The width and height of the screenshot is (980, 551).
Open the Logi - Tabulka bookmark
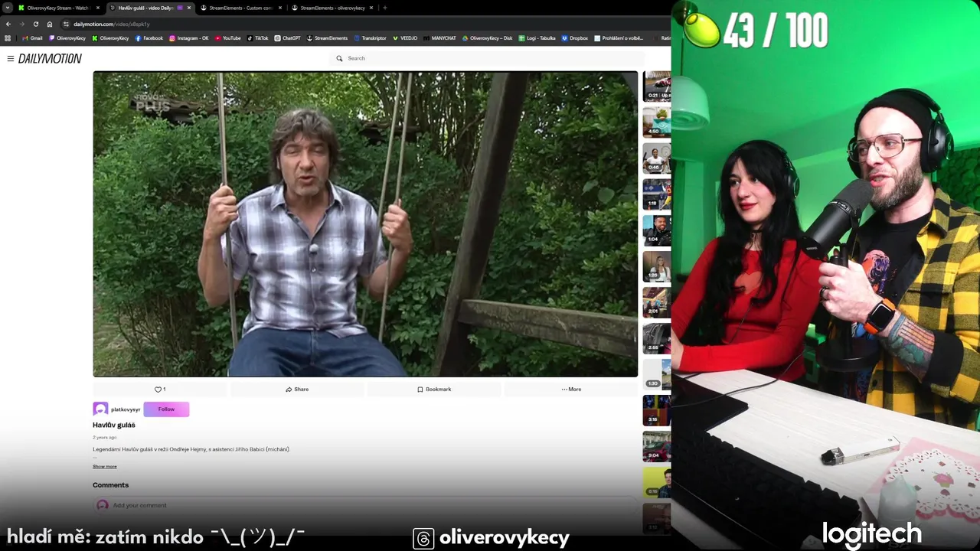[x=537, y=37]
